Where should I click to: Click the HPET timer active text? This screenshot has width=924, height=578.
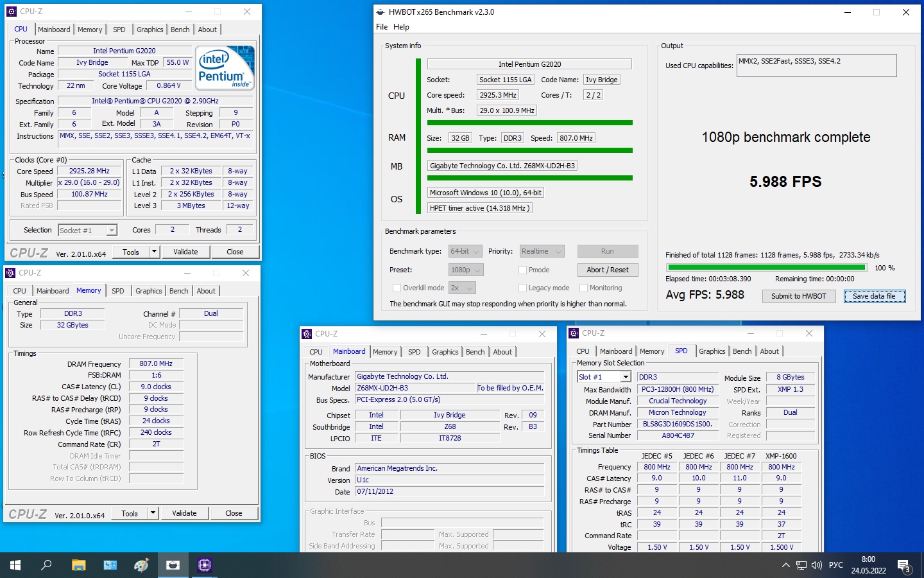click(x=480, y=208)
